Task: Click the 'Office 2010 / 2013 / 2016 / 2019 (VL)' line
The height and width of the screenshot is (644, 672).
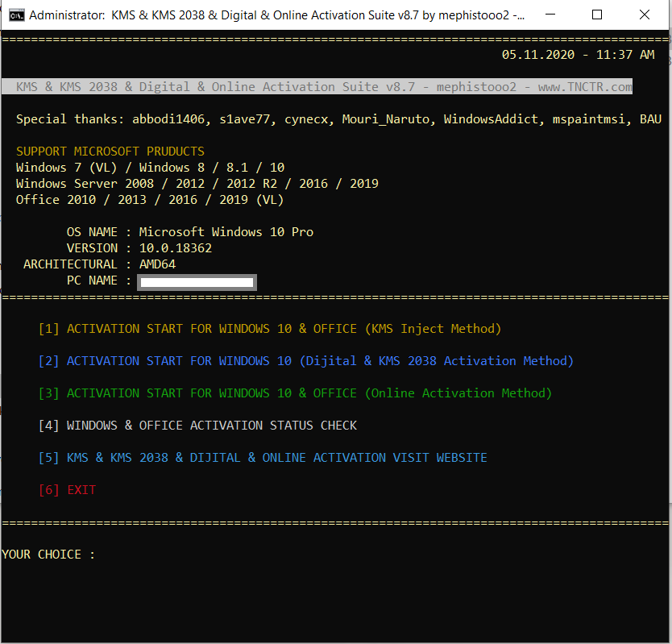Action: click(x=150, y=200)
